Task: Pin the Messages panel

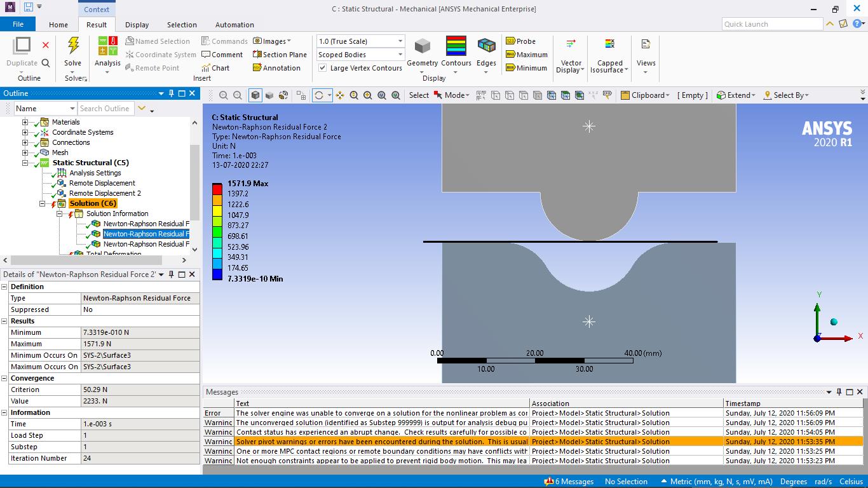Action: [839, 392]
